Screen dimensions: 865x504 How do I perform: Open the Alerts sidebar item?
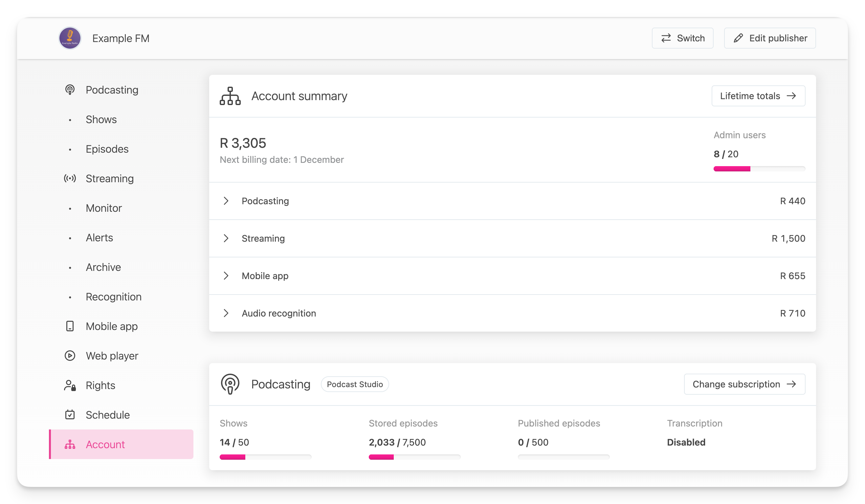pyautogui.click(x=99, y=237)
